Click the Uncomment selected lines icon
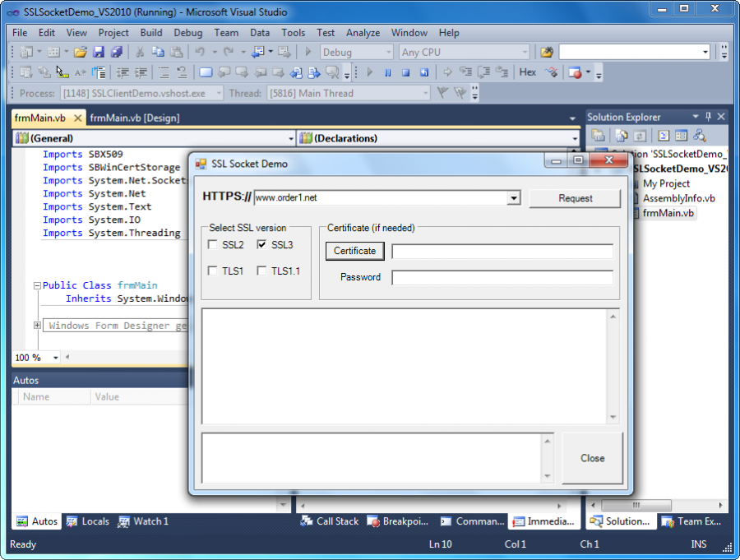The image size is (740, 560). [182, 72]
